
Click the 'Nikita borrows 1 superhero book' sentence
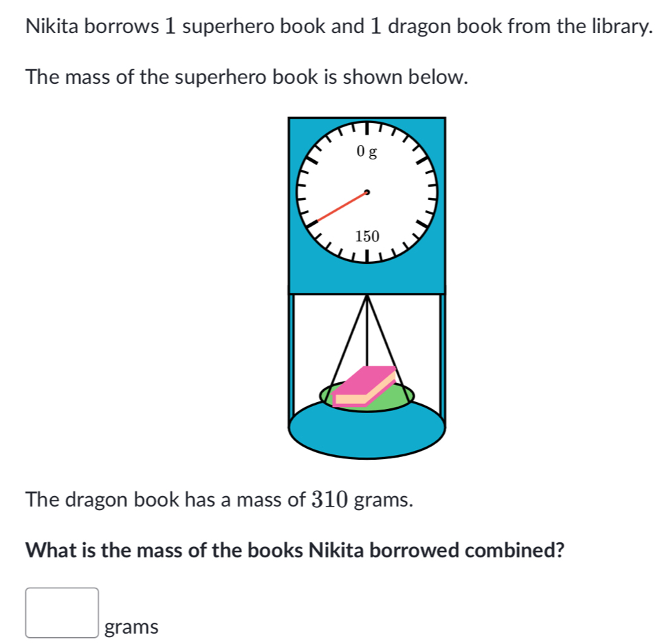(x=337, y=28)
